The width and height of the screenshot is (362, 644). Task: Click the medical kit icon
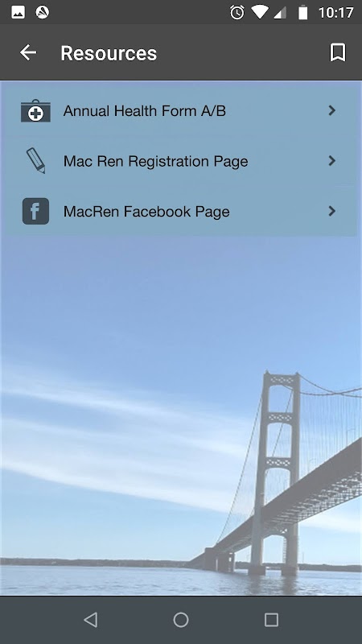point(35,111)
